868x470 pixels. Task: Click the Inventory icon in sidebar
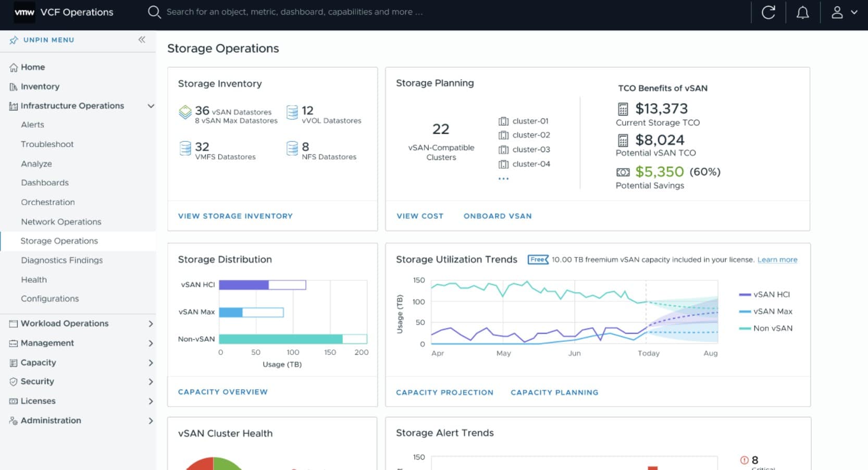pos(13,86)
